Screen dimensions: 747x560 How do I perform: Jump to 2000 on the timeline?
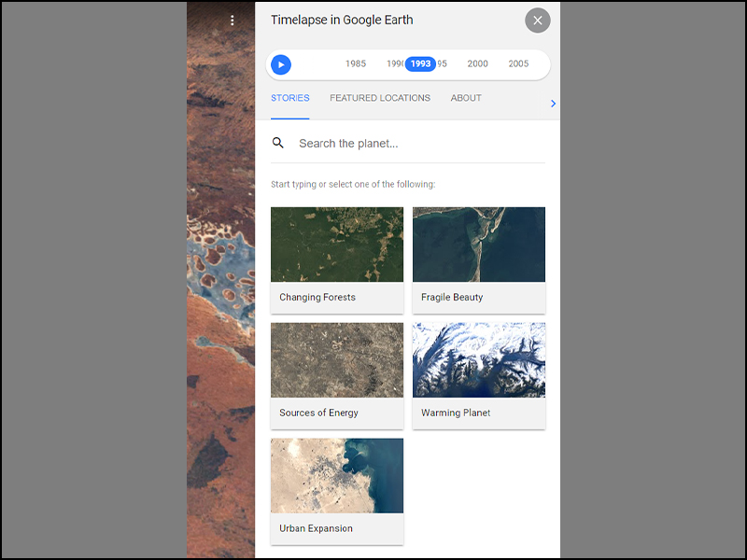[477, 63]
